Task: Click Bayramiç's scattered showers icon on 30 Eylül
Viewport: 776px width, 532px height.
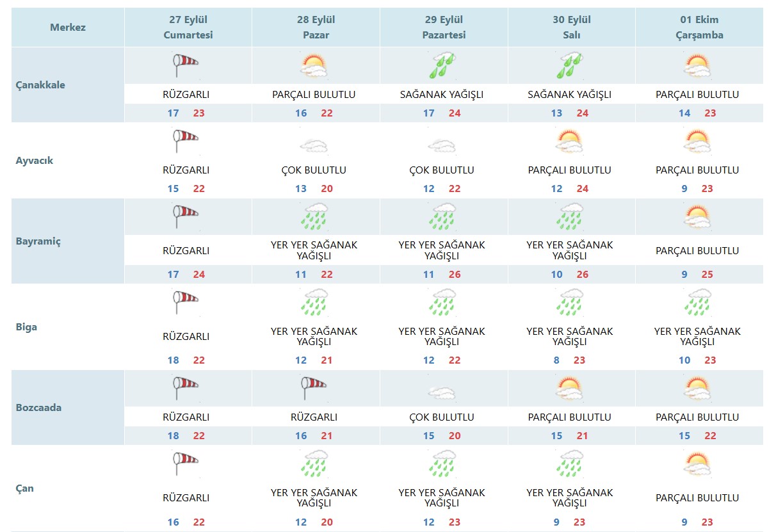Action: tap(569, 217)
